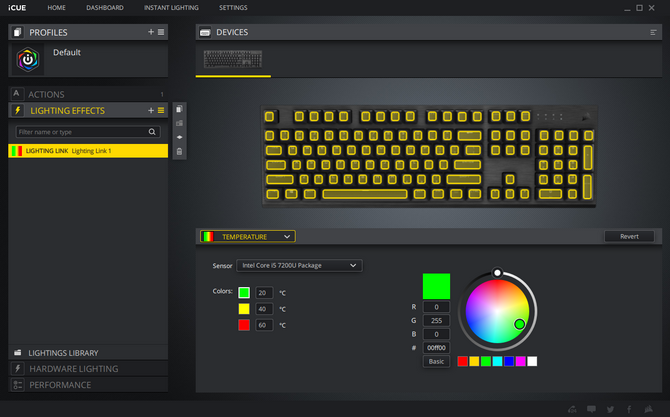Click the Devices header keyboard icon

[x=205, y=32]
